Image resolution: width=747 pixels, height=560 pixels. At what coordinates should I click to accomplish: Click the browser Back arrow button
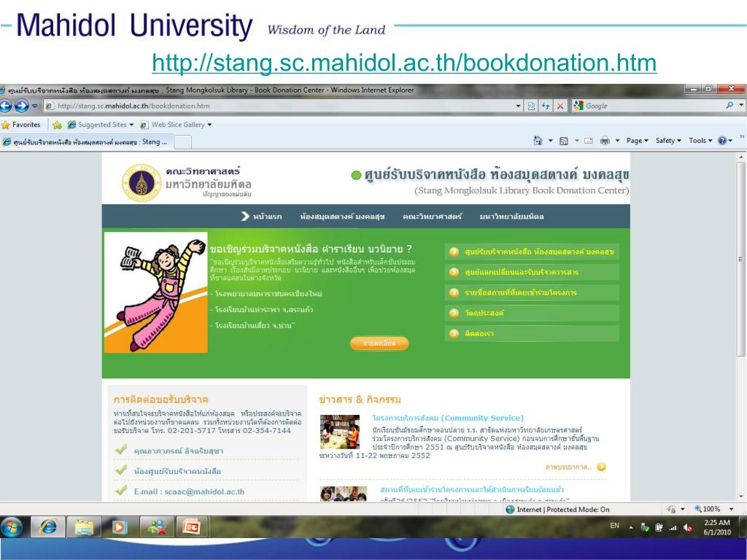click(x=5, y=106)
